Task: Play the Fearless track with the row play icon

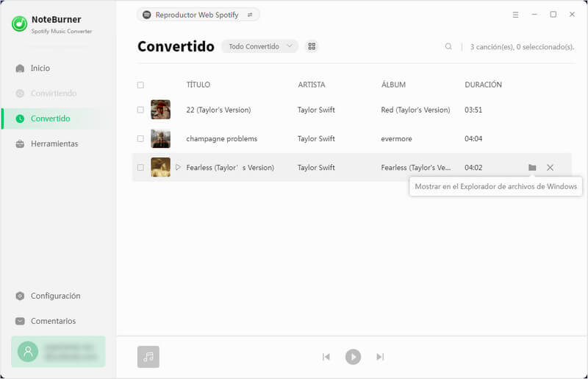Action: point(178,167)
